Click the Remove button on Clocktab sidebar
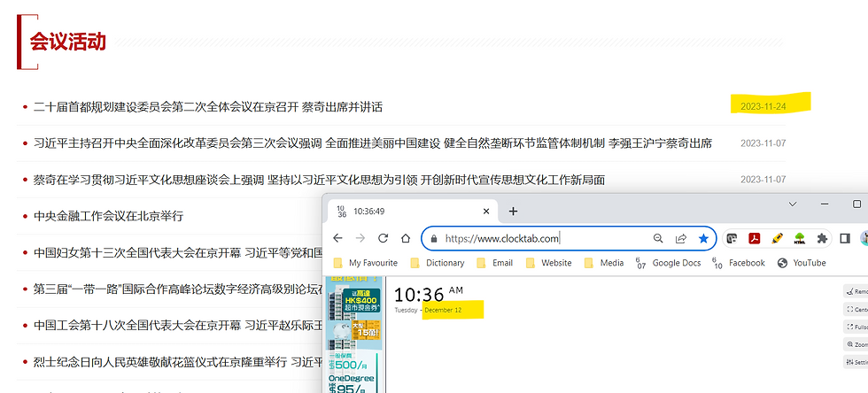The image size is (868, 393). click(856, 291)
